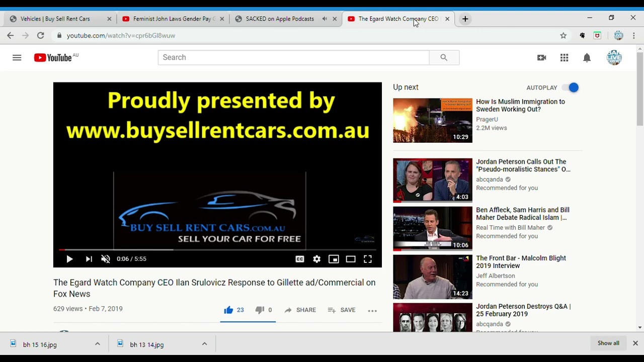Click the address bar URL
This screenshot has width=644, height=362.
(121, 36)
